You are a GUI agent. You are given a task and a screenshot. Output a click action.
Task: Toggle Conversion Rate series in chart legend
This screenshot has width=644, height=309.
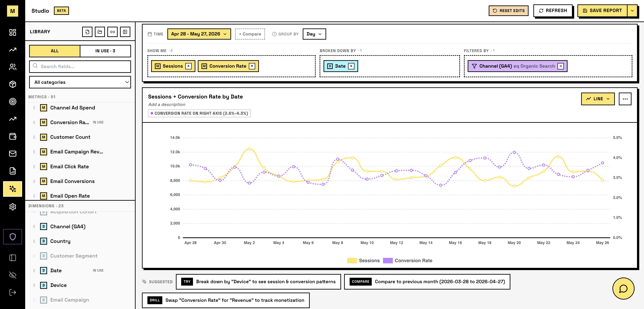pyautogui.click(x=407, y=261)
